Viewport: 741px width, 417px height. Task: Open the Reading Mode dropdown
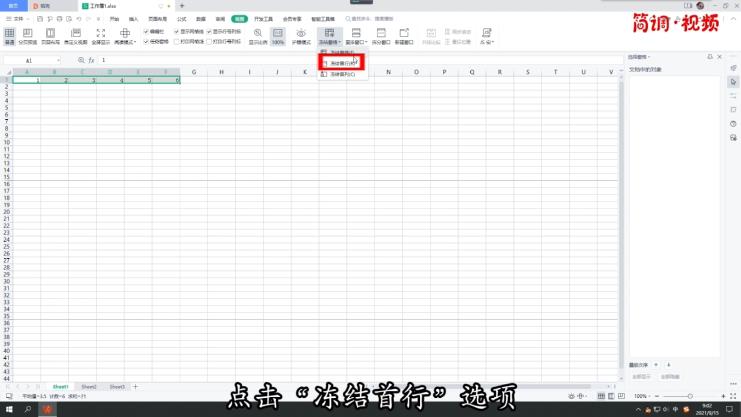(126, 43)
